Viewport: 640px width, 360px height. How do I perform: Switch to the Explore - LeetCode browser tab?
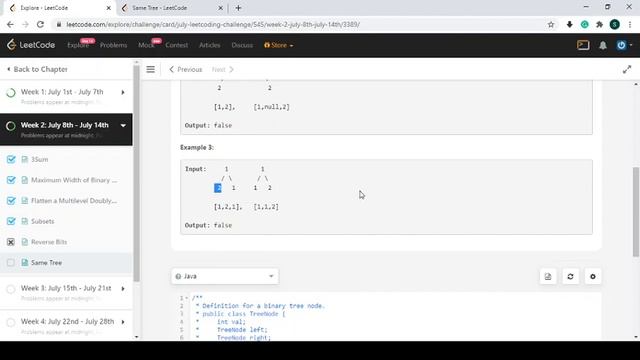click(x=60, y=8)
